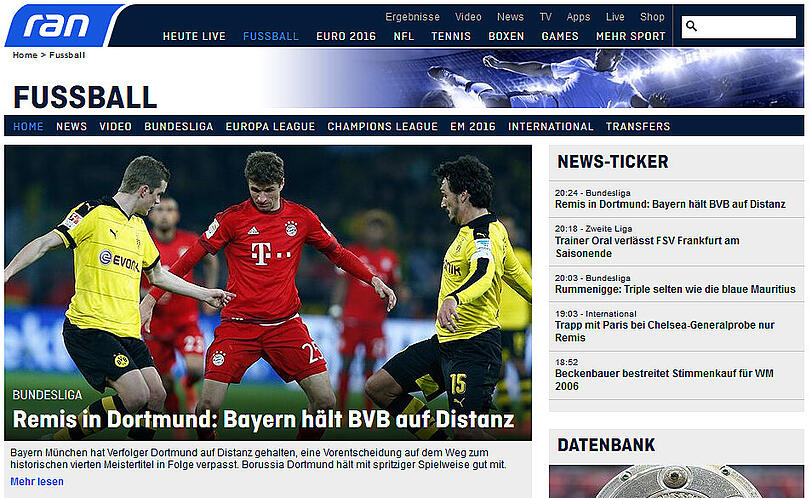Select VIDEO tab in Fussball subnav
812x498 pixels.
[115, 126]
